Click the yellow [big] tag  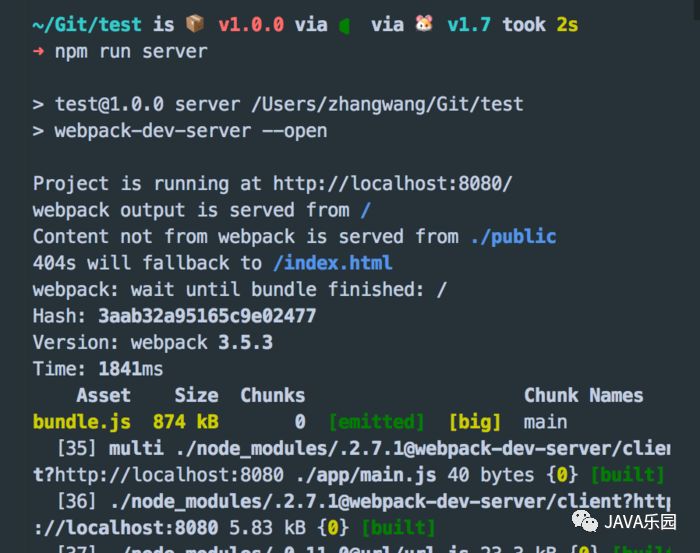pos(475,422)
